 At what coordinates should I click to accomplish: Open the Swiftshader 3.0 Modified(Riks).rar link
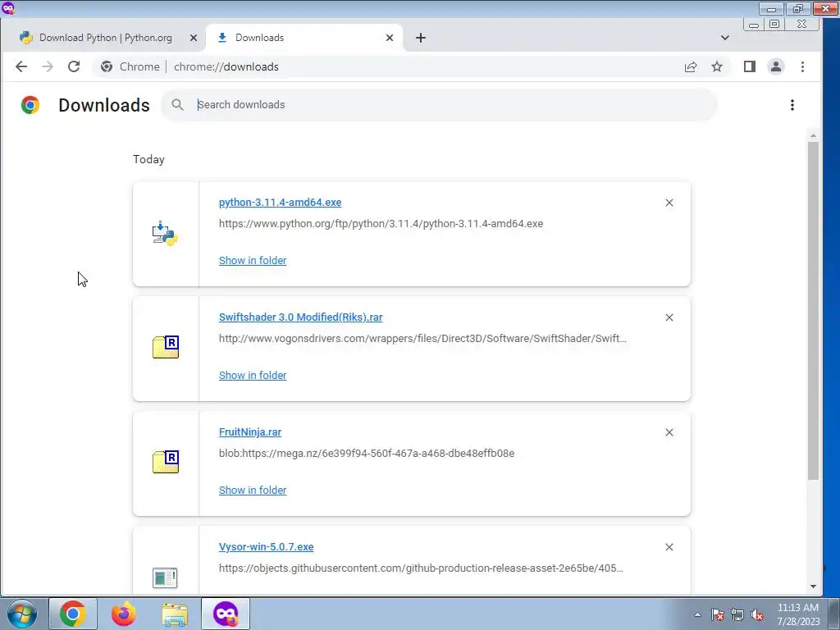tap(300, 317)
